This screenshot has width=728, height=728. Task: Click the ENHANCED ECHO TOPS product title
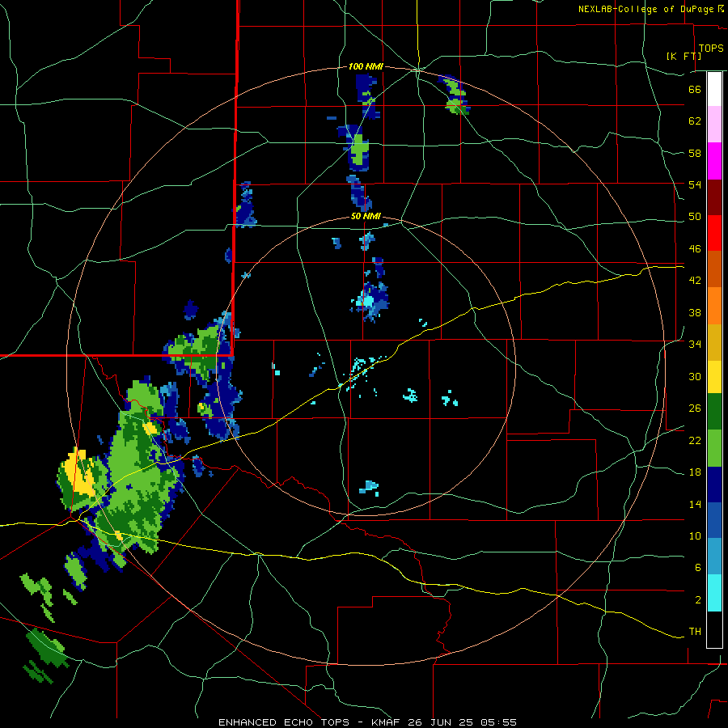pos(283,722)
